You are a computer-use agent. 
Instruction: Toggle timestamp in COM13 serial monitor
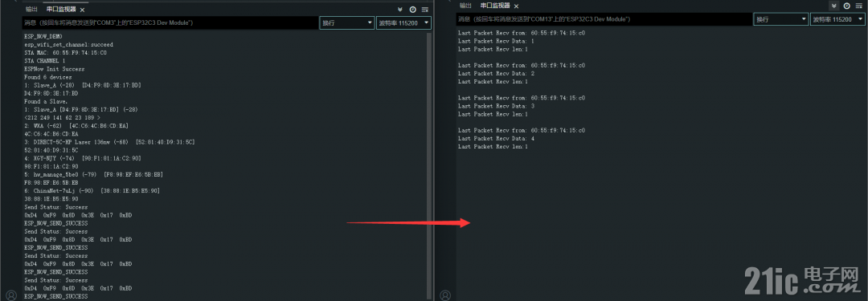[846, 6]
